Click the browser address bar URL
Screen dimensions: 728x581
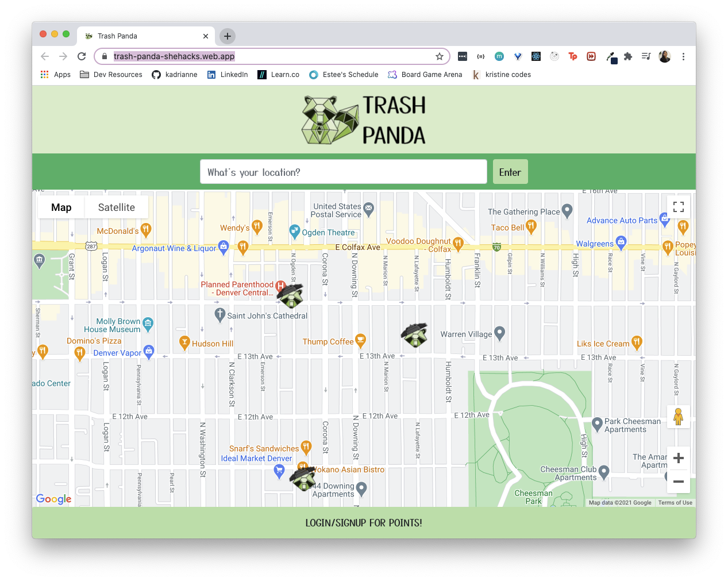(x=174, y=56)
